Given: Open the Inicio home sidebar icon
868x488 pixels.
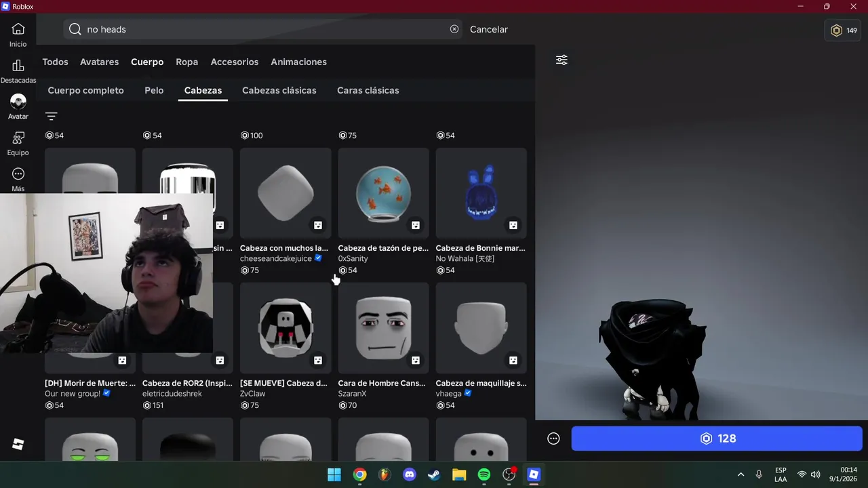Looking at the screenshot, I should coord(18,29).
